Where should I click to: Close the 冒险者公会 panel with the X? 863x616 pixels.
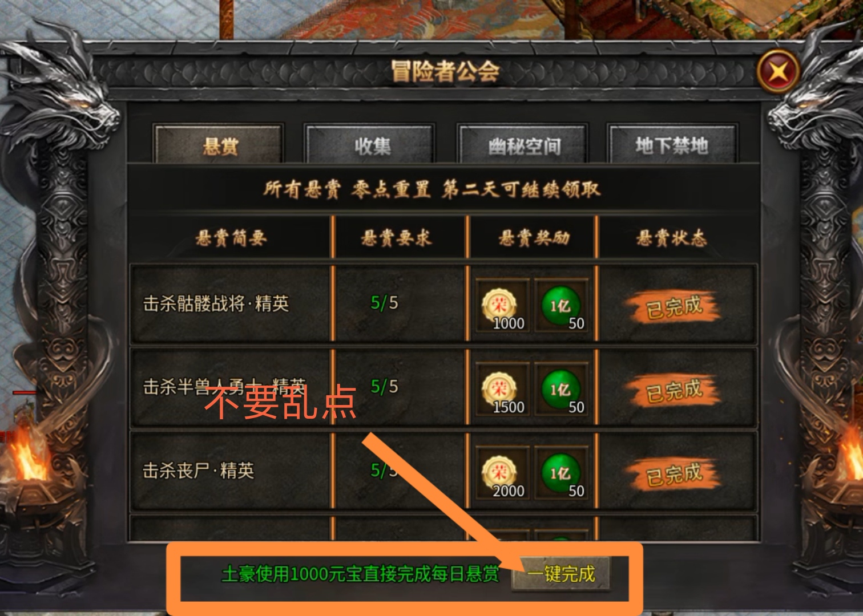click(778, 72)
